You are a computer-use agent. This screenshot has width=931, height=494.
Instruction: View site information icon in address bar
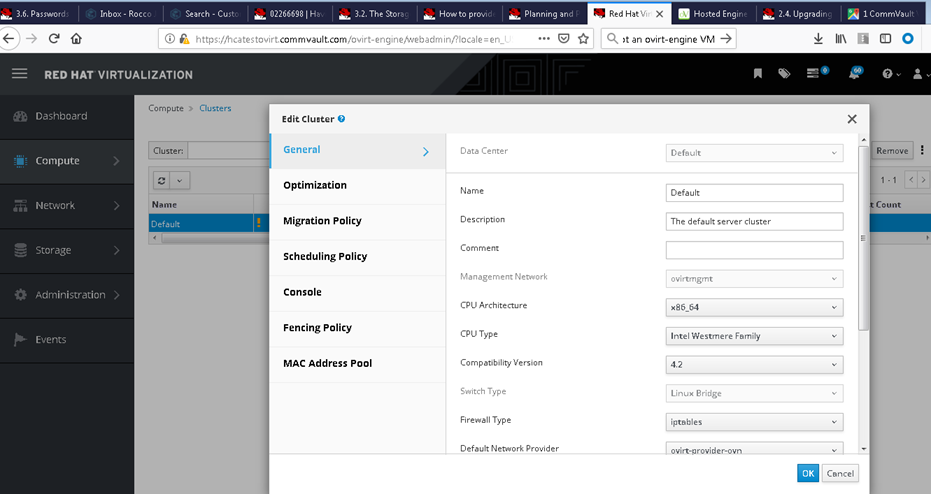(170, 39)
